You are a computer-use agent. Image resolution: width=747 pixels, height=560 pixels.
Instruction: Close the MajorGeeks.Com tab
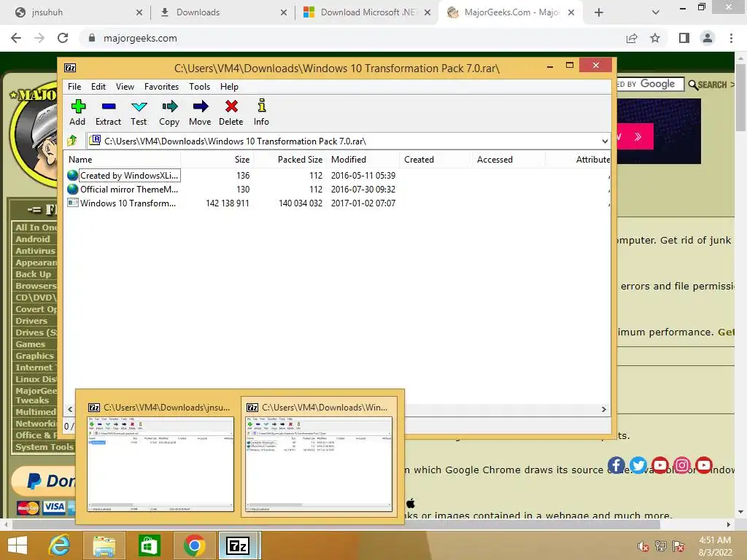570,12
